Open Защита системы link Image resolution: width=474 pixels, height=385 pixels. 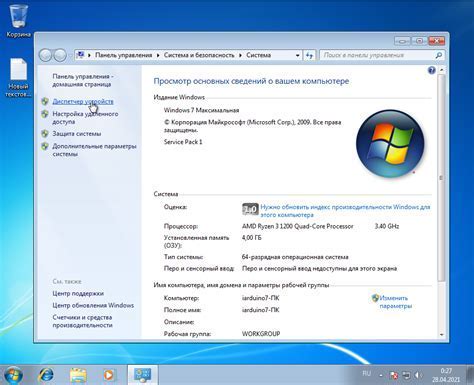77,134
